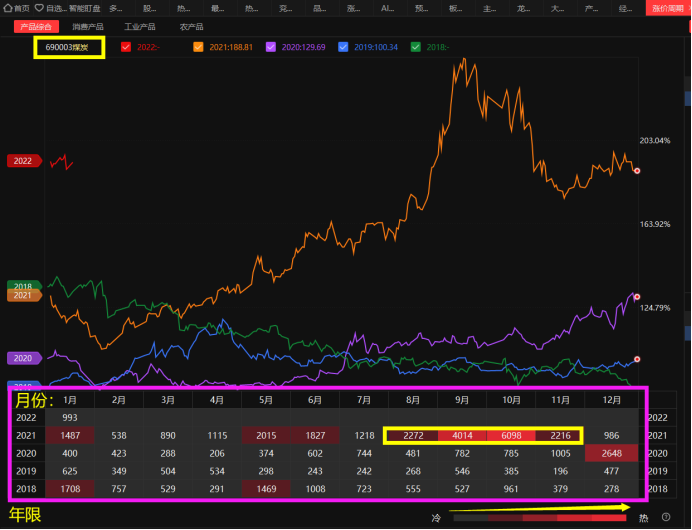This screenshot has width=692, height=530.
Task: Select the red 2022 year tag on chart
Action: pyautogui.click(x=24, y=161)
